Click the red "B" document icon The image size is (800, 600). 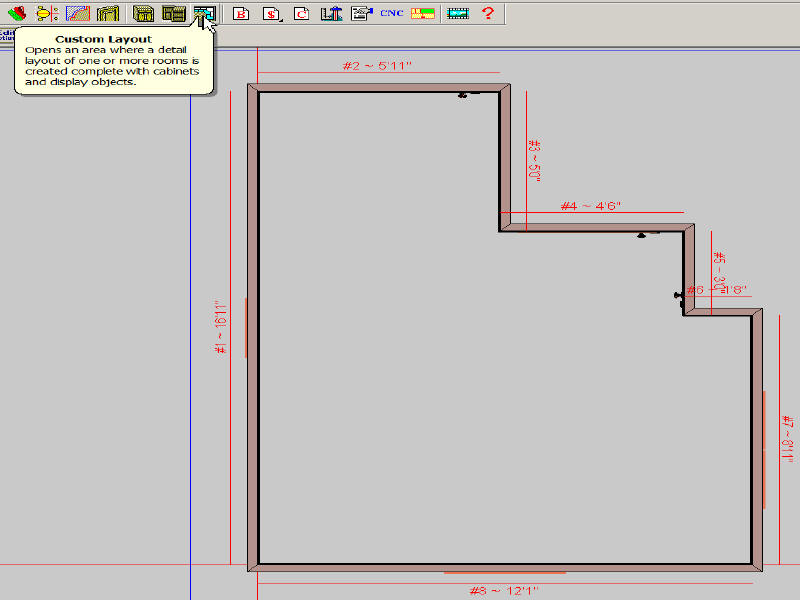pos(240,14)
